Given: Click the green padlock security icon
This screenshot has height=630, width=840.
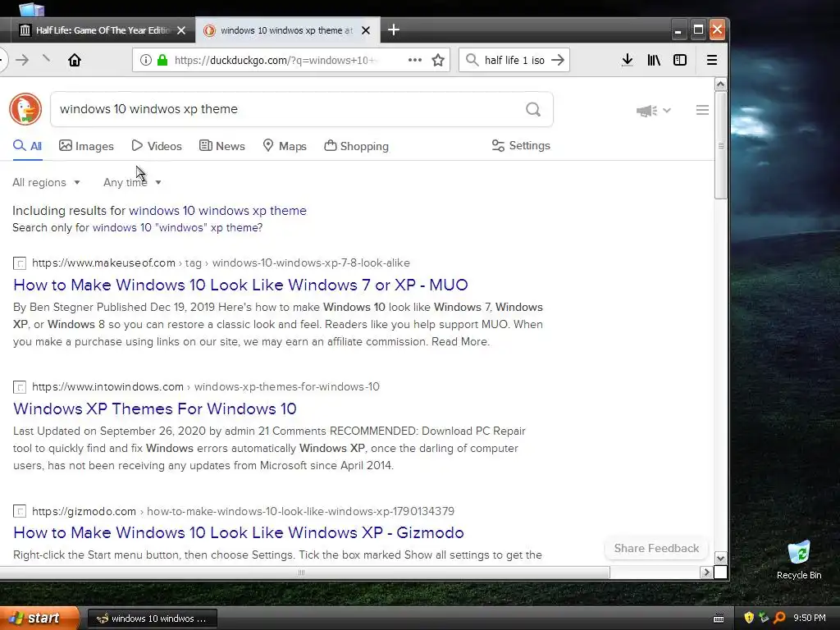Looking at the screenshot, I should (162, 60).
